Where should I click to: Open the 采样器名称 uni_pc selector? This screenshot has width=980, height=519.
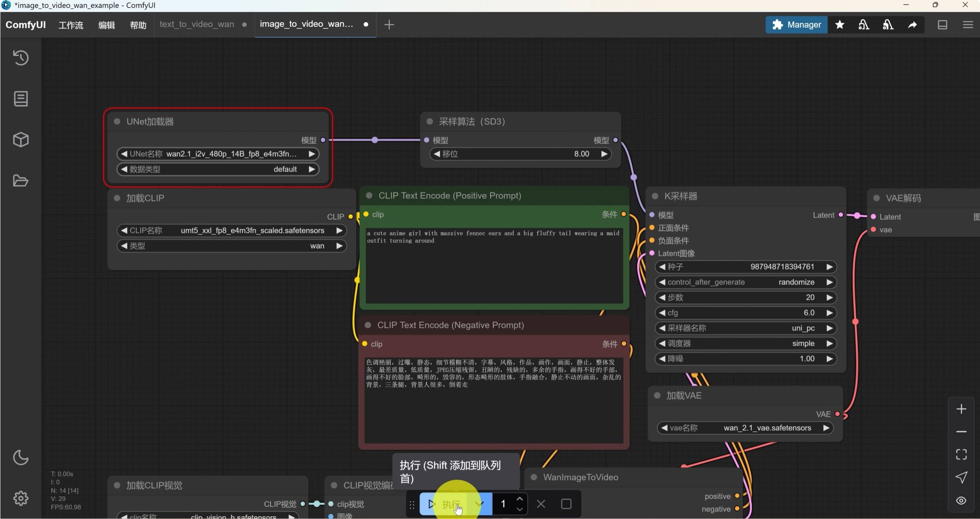[746, 328]
